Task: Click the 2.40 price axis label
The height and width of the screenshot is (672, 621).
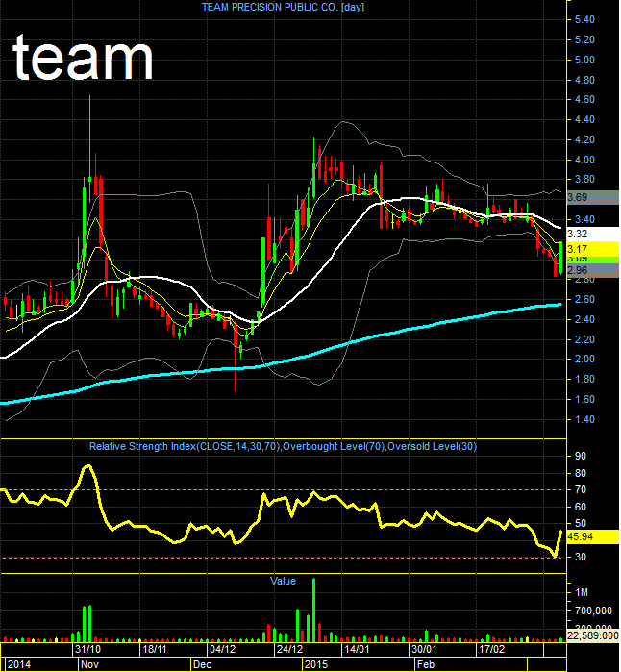Action: pyautogui.click(x=584, y=319)
